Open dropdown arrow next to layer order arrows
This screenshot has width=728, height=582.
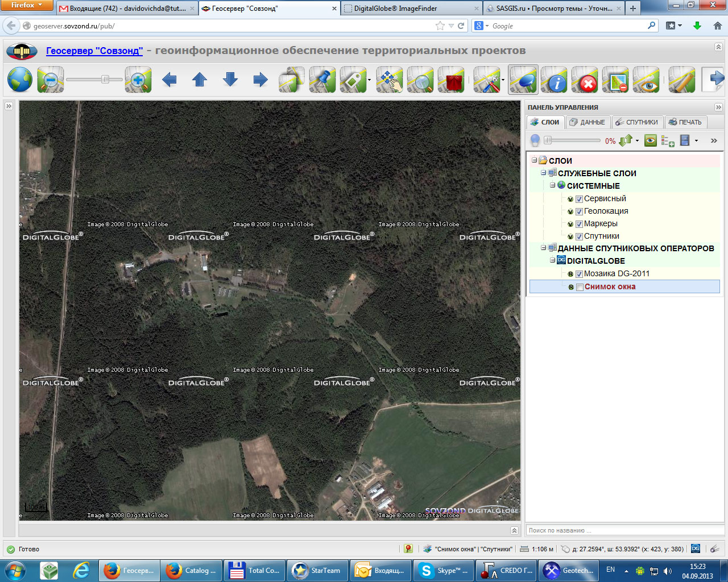(637, 141)
